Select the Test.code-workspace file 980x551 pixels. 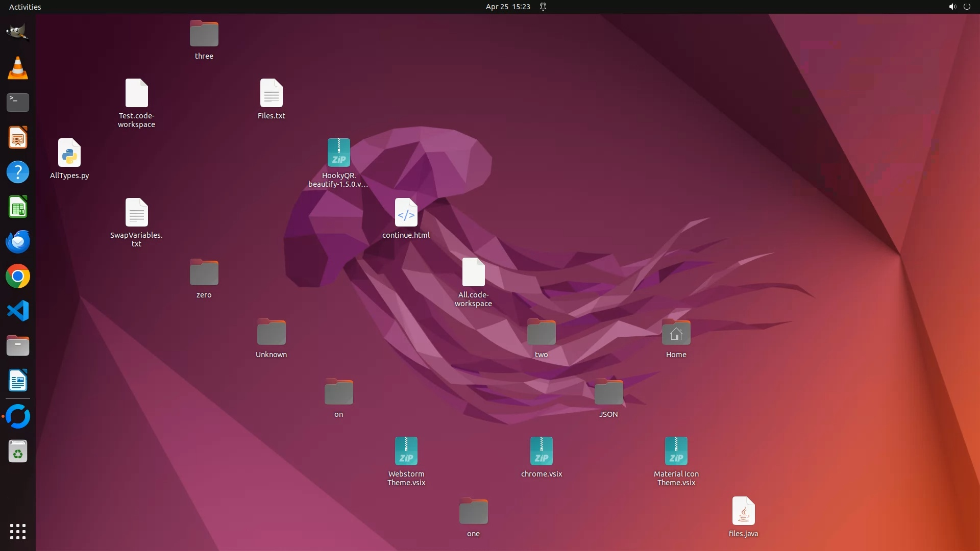pyautogui.click(x=136, y=93)
